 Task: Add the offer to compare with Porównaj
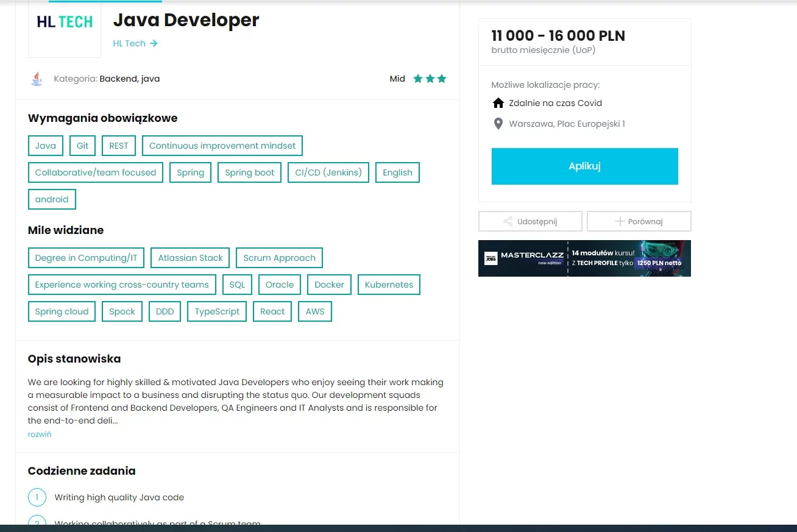pyautogui.click(x=639, y=221)
